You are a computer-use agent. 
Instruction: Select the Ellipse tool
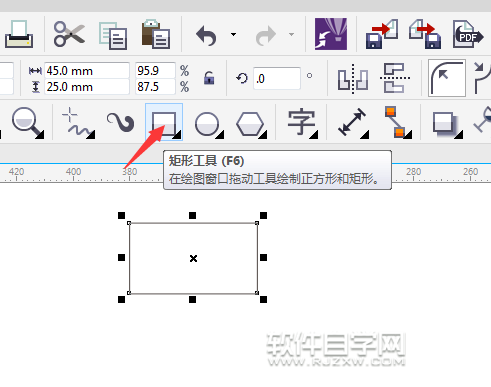click(x=207, y=124)
